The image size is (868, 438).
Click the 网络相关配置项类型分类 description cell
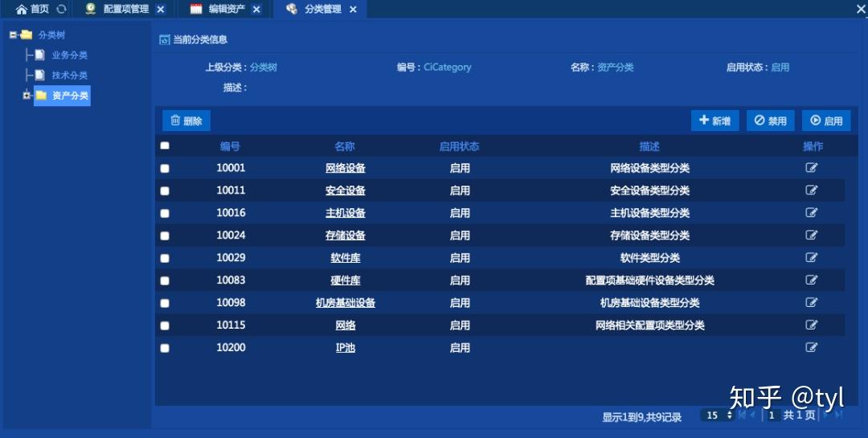[x=650, y=325]
